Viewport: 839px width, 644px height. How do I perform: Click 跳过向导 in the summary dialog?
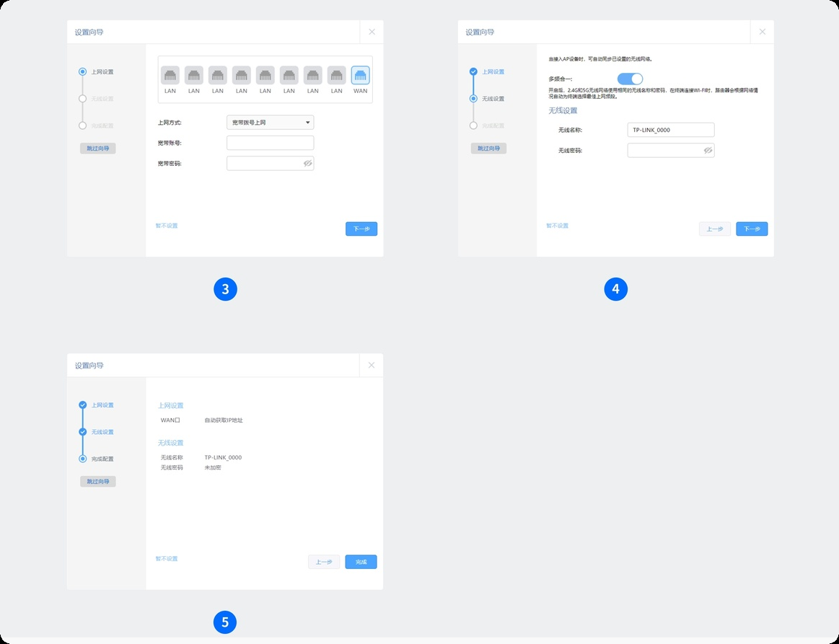pos(97,481)
